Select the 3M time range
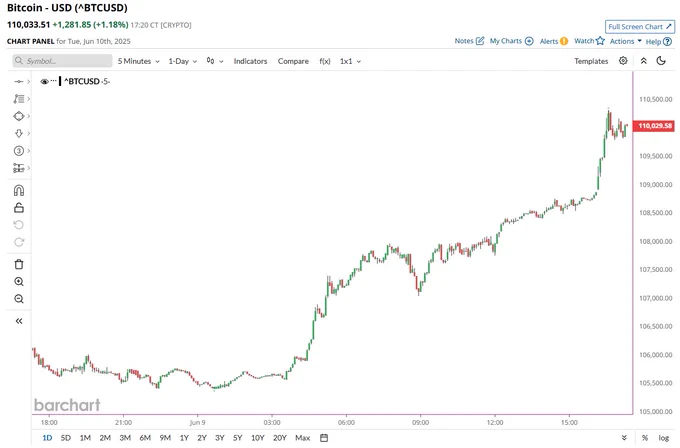This screenshot has width=680, height=448. 125,438
